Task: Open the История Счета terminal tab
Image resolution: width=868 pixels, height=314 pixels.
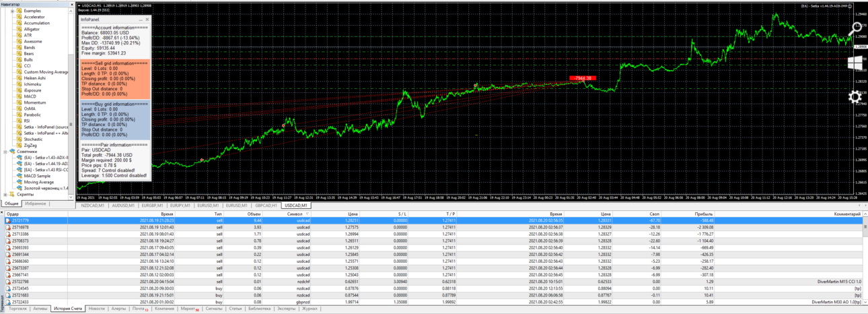Action: tap(68, 309)
